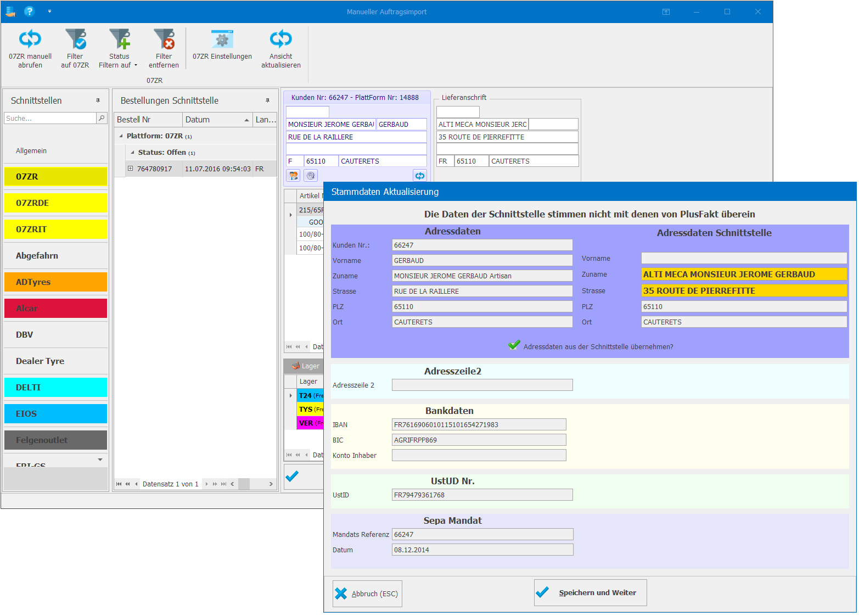Apply Filter auf 07ZR
The image size is (859, 616).
pos(75,49)
